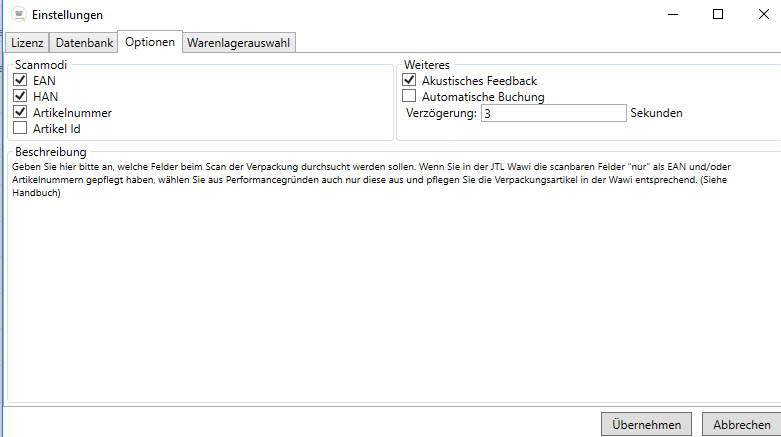Toggle the Artikelnummer checkbox
Image resolution: width=781 pixels, height=437 pixels.
20,112
